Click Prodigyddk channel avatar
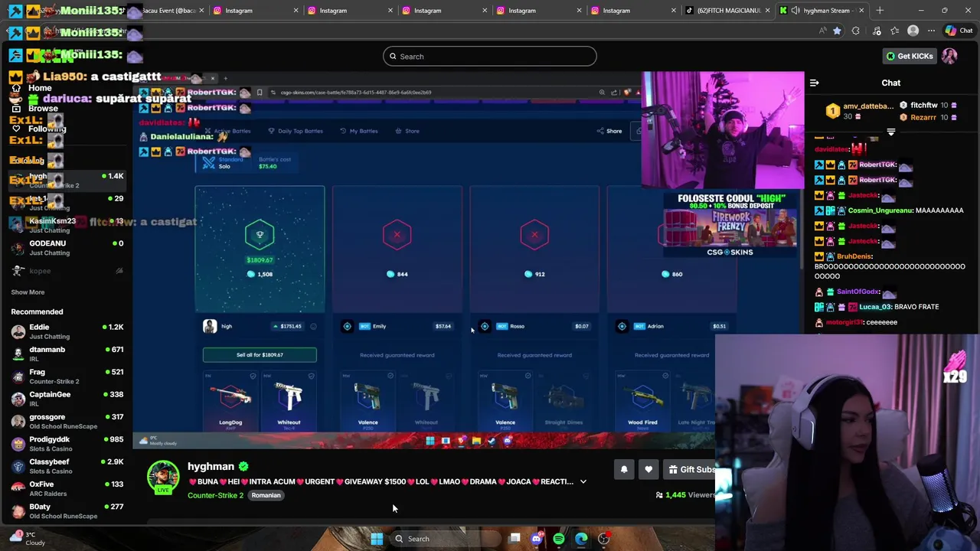This screenshot has width=980, height=551. pos(18,444)
